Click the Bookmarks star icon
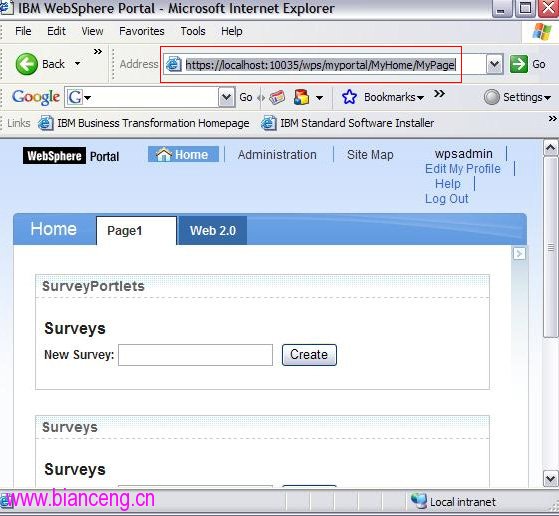Screen dimensions: 559x516 click(x=349, y=97)
